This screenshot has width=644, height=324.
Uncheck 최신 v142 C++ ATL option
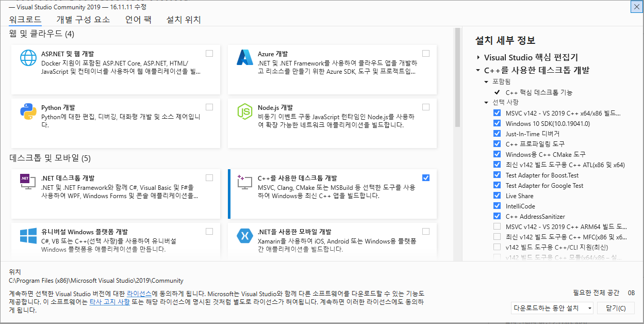point(497,165)
